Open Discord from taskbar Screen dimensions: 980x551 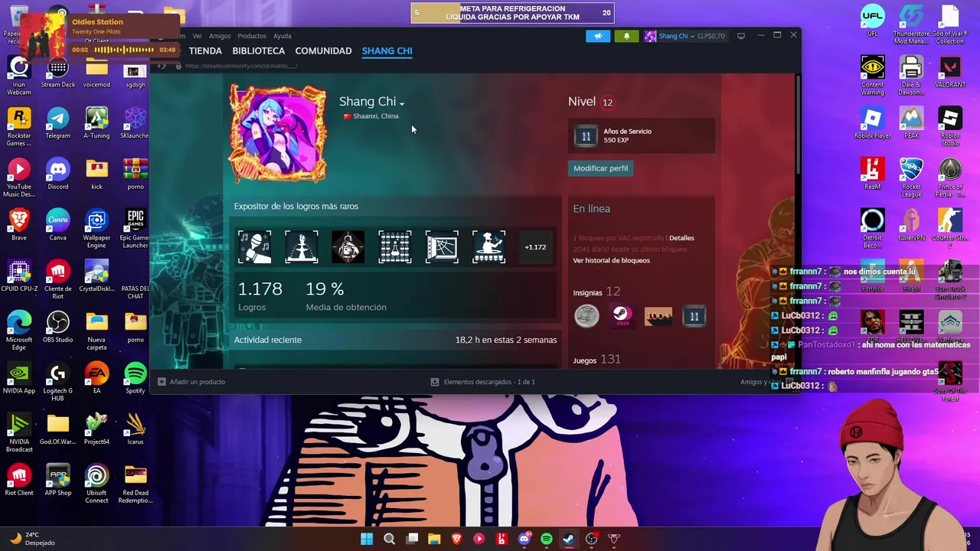(524, 539)
